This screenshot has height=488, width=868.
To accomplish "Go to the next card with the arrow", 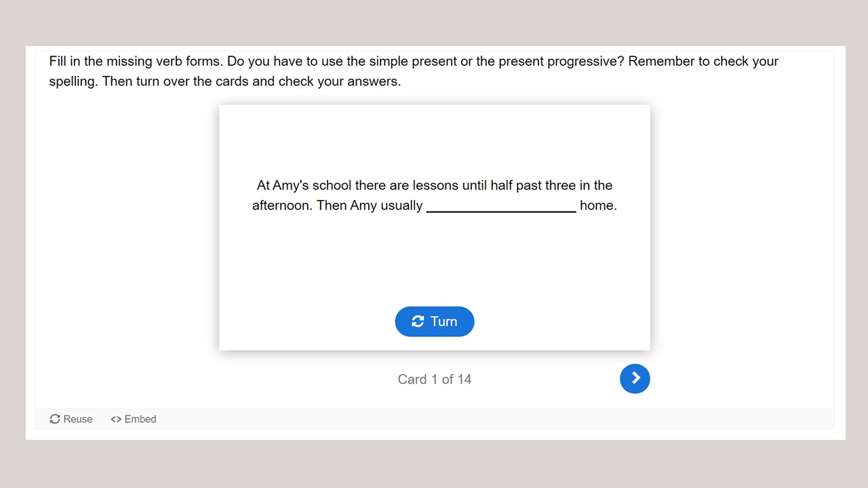I will [x=635, y=378].
